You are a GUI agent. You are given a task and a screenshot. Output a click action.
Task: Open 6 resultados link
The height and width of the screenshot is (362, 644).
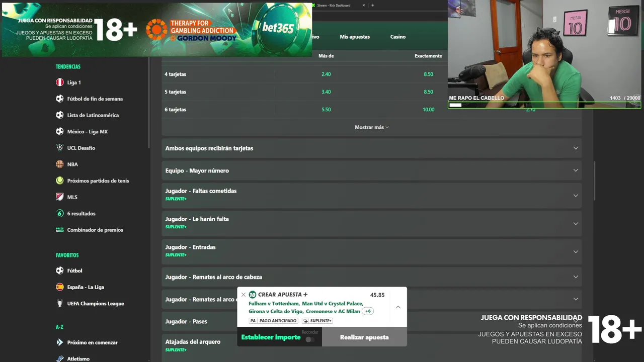[81, 213]
